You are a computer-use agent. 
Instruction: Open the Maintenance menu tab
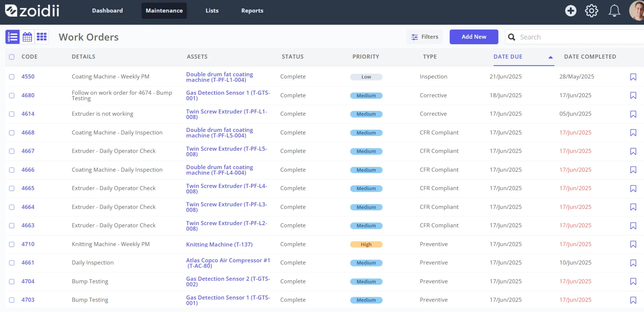tap(164, 11)
